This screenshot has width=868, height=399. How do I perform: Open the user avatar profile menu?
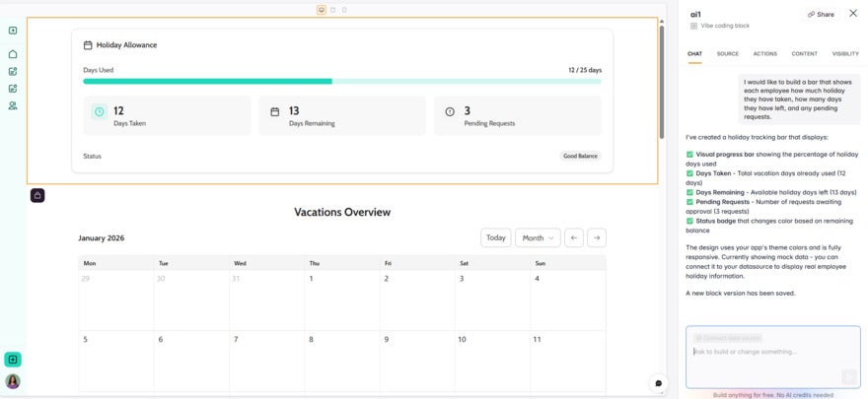13,381
